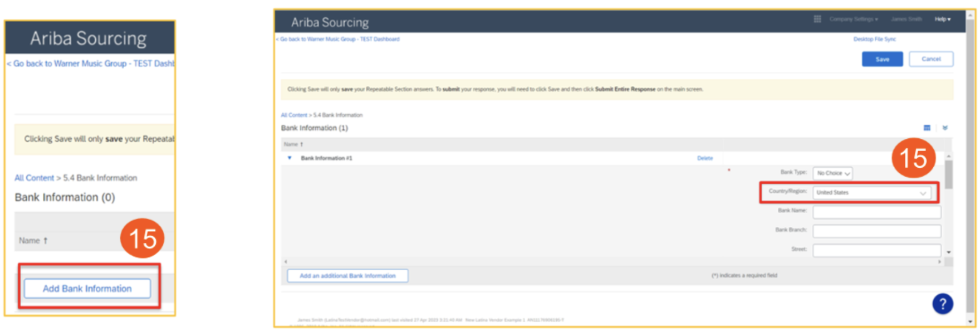Click the blue Save button
The image size is (980, 331).
[x=882, y=59]
